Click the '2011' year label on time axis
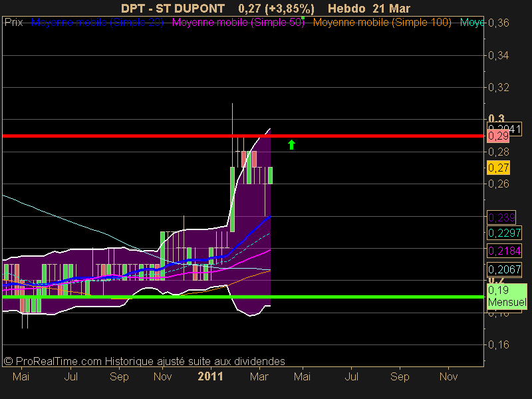 [210, 376]
